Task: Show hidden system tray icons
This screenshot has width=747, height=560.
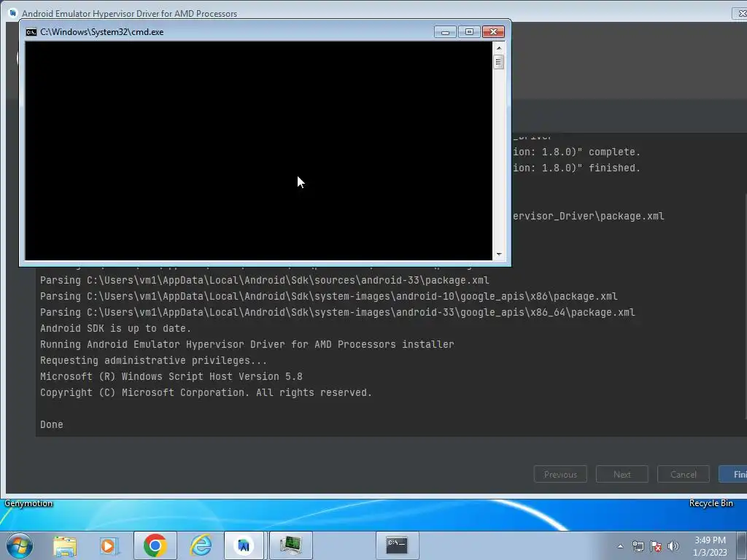Action: tap(620, 546)
